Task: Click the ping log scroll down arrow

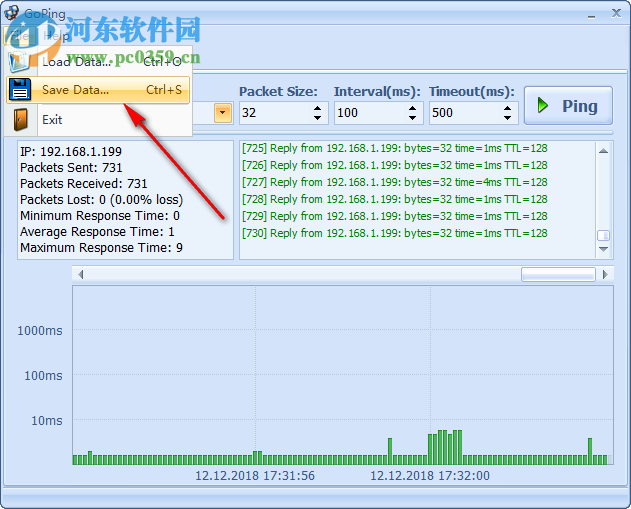Action: coord(603,249)
